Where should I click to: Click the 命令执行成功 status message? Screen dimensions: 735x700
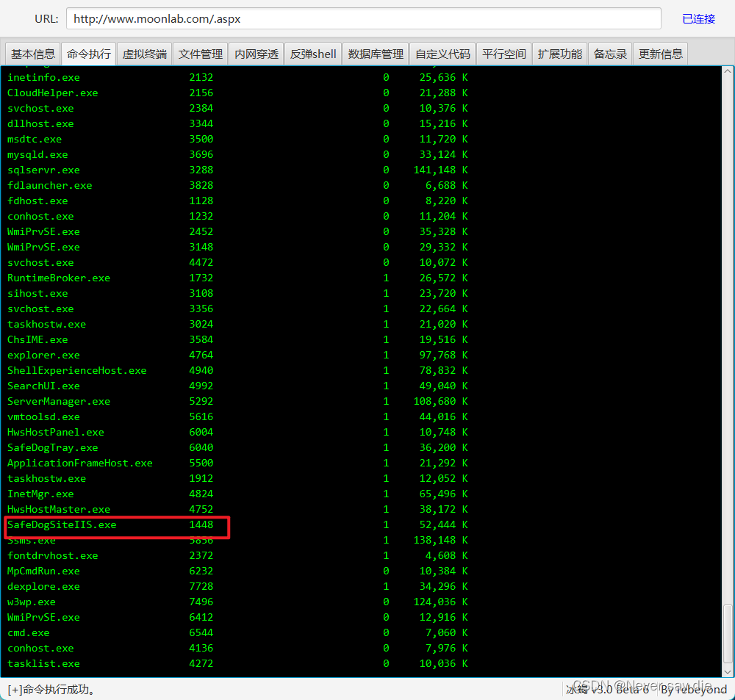52,689
